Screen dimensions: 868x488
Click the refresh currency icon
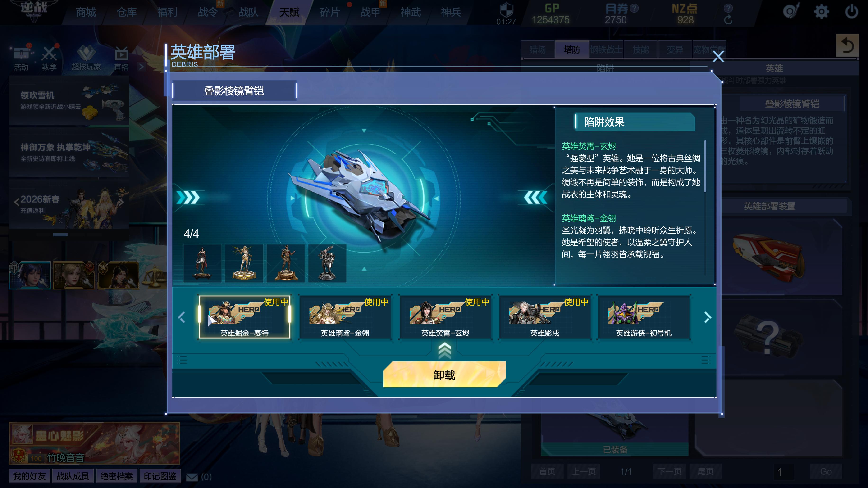728,20
